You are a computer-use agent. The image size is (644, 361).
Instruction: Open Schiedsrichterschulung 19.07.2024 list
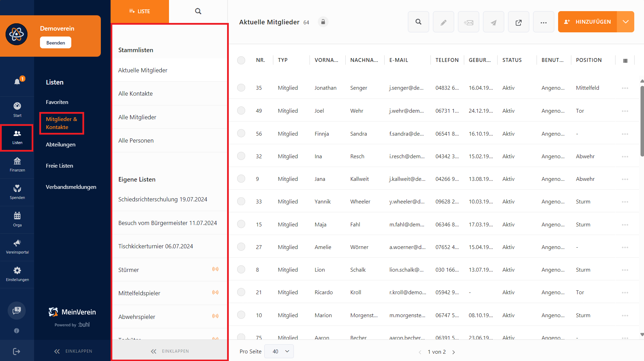[x=169, y=199]
